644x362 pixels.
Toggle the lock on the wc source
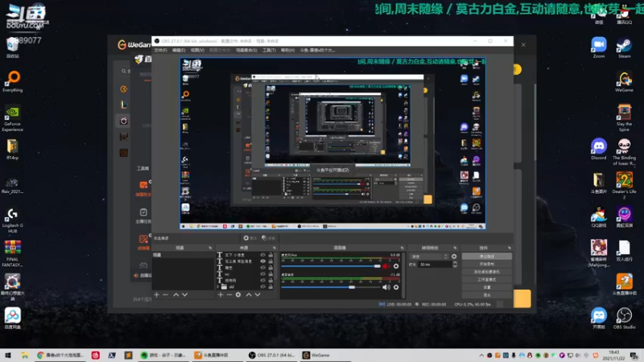270,274
